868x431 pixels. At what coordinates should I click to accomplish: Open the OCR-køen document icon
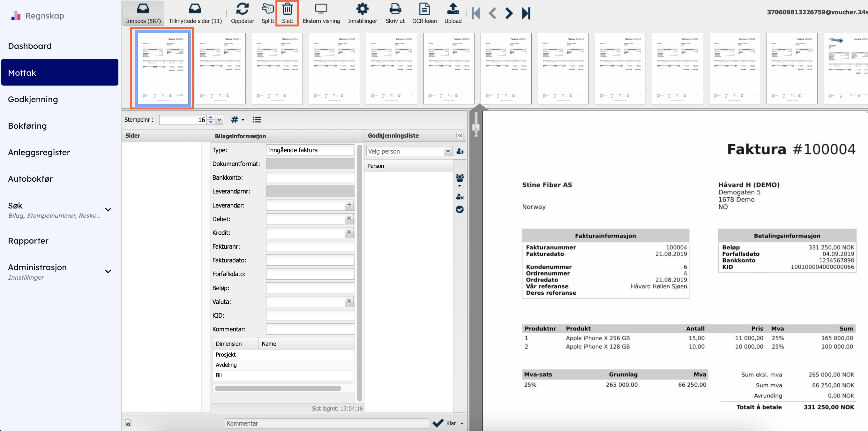[424, 10]
